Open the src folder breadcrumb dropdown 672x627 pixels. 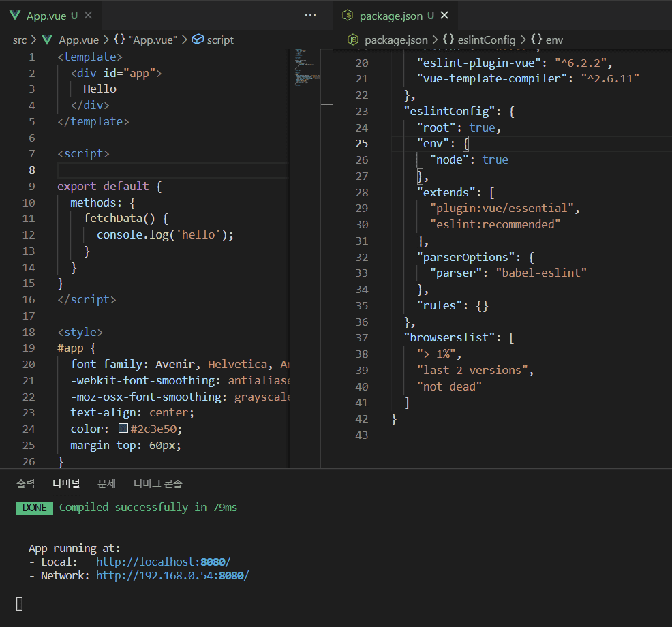(19, 40)
